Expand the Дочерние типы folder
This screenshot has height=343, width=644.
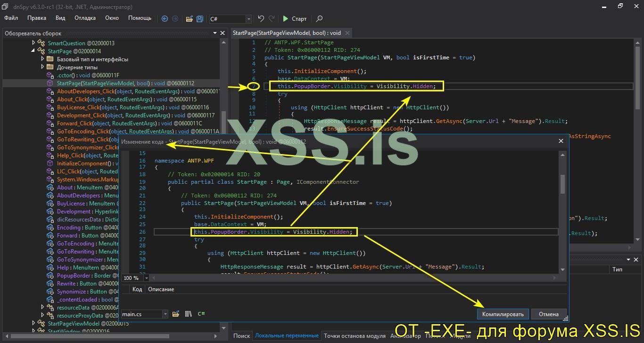coord(42,67)
